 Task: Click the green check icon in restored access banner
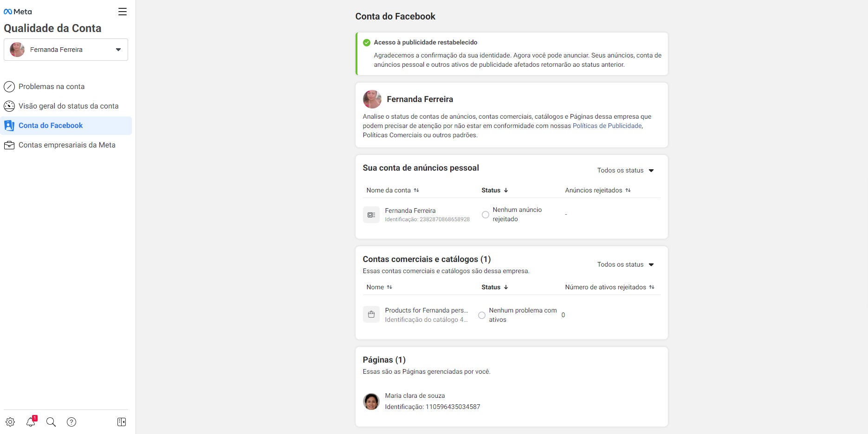tap(367, 42)
